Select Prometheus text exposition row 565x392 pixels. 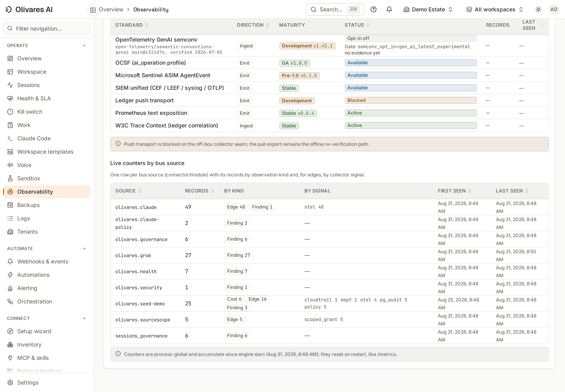tap(329, 113)
